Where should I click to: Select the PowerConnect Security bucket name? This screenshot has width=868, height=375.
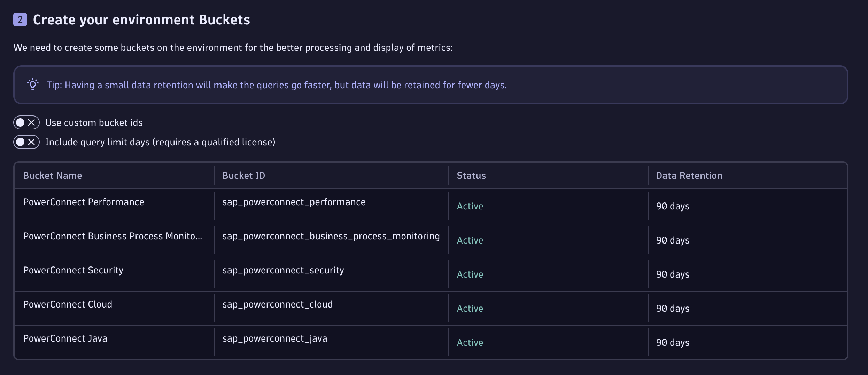(73, 270)
